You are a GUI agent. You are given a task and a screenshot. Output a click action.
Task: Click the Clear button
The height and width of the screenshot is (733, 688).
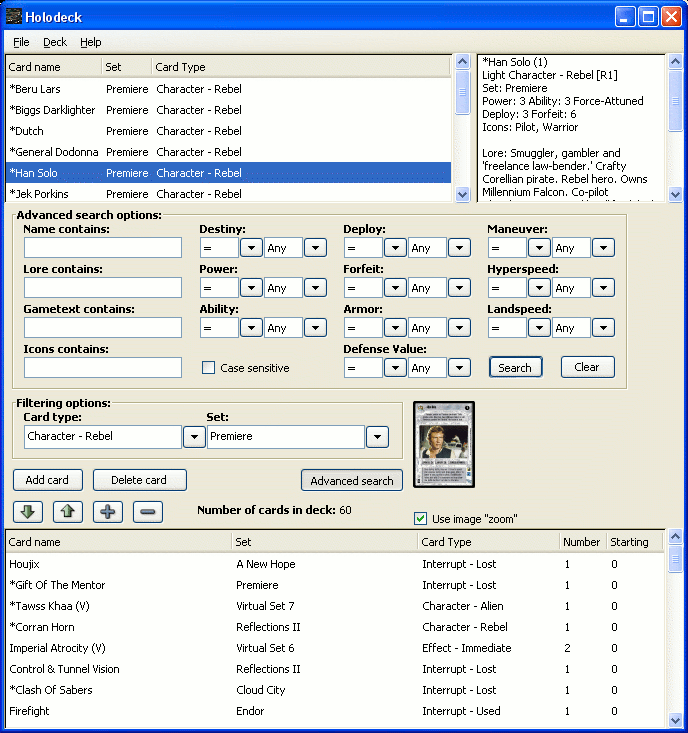click(588, 367)
